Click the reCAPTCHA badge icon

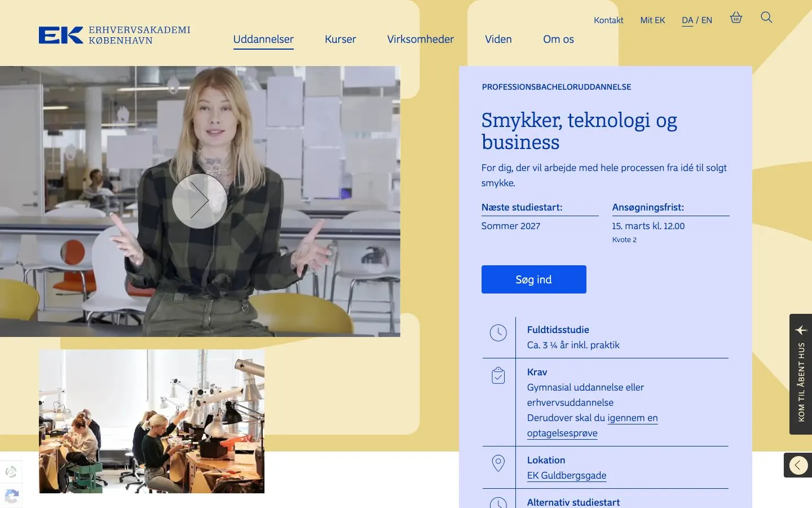[11, 496]
